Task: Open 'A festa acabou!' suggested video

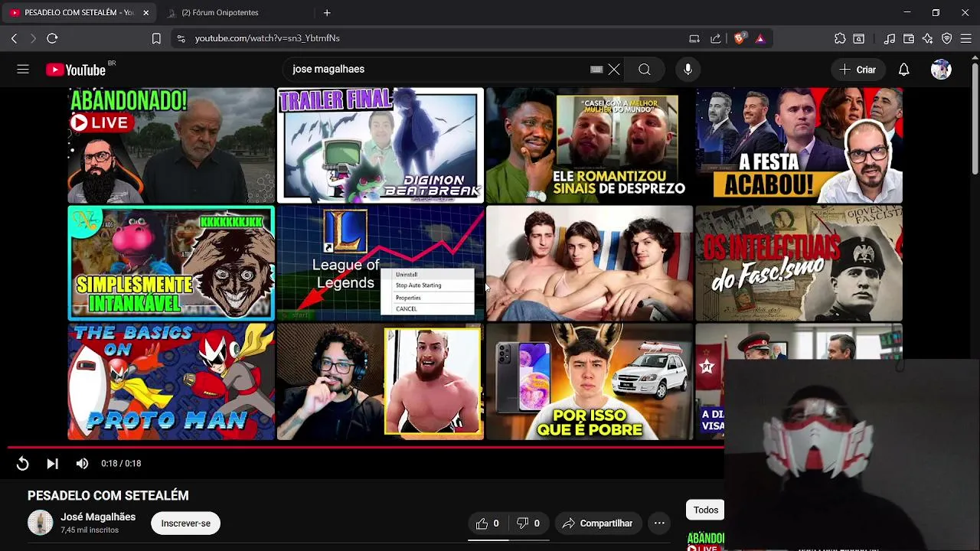Action: (799, 145)
